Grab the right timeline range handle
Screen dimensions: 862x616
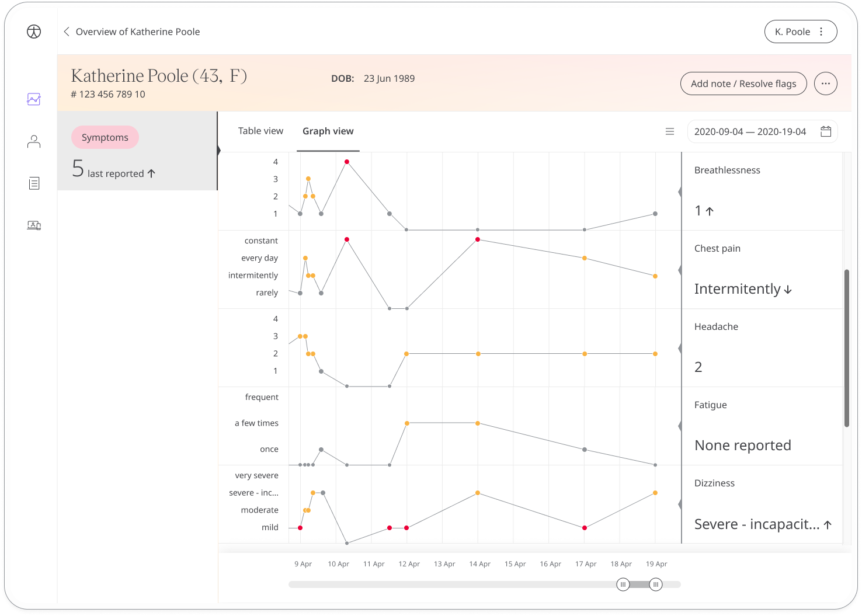[x=656, y=584]
